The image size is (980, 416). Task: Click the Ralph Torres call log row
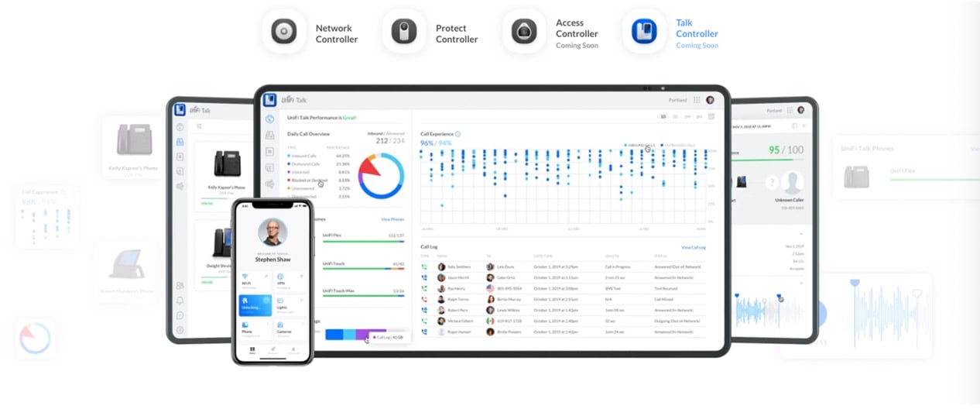pyautogui.click(x=563, y=299)
